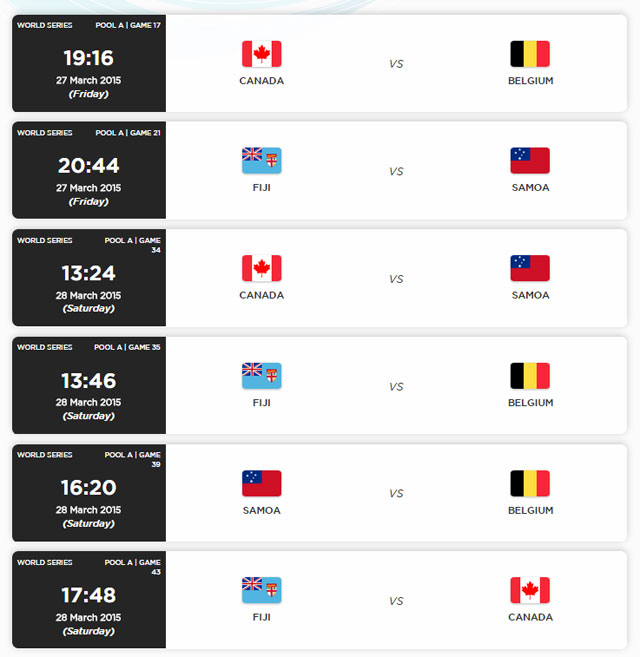Click the Belgium flag in Game 17
Screen dimensions: 640x657
[530, 54]
